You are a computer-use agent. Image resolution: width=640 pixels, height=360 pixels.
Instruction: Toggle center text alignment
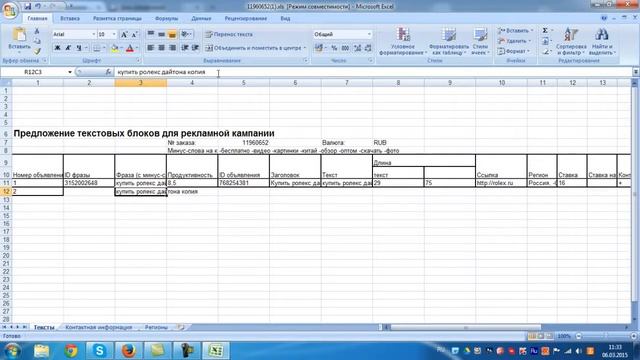click(x=161, y=48)
